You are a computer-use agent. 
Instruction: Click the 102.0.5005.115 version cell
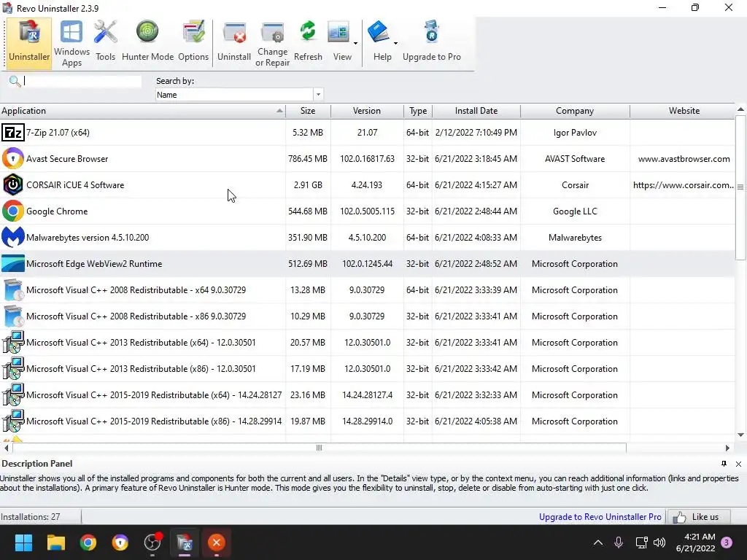(367, 211)
